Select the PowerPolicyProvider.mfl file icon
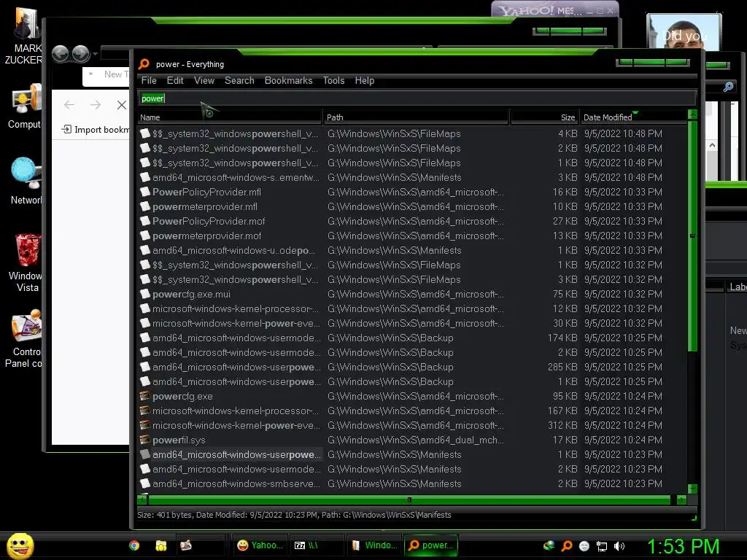The width and height of the screenshot is (747, 560). coord(145,192)
